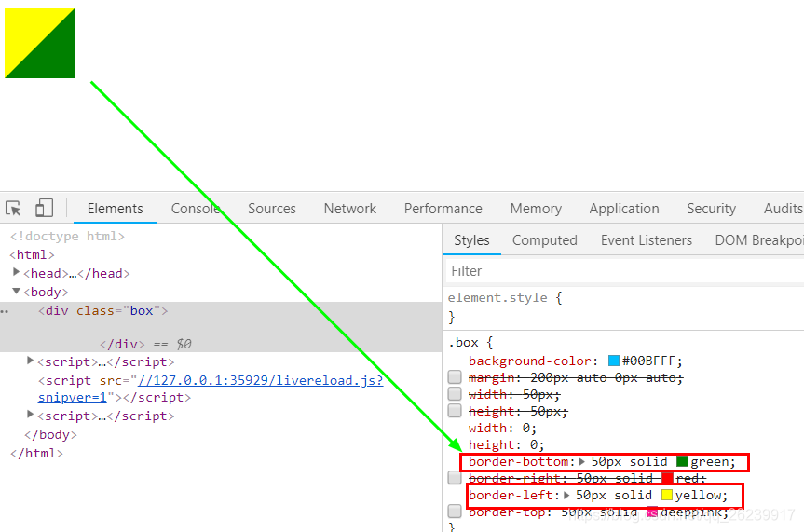Switch to the Elements tab
804x532 pixels.
(x=115, y=209)
